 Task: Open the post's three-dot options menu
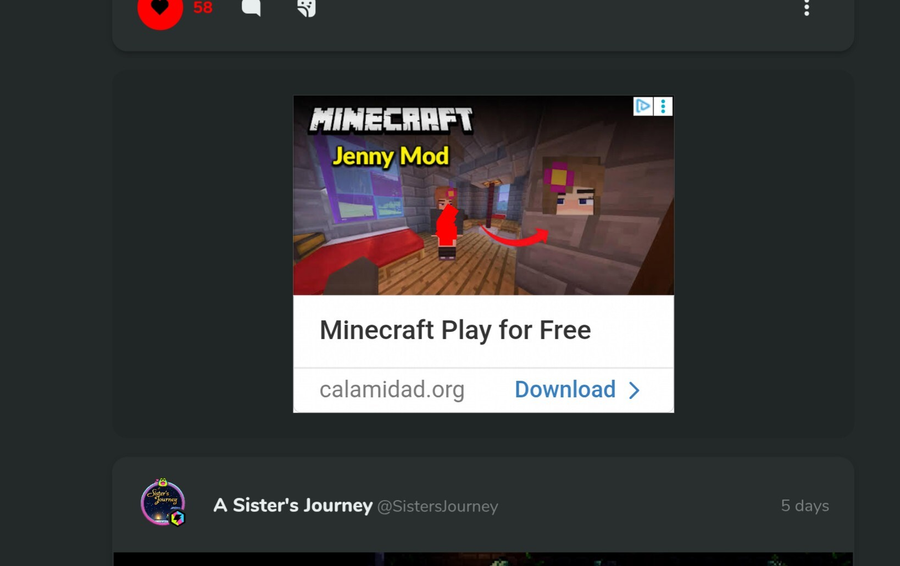click(x=806, y=8)
